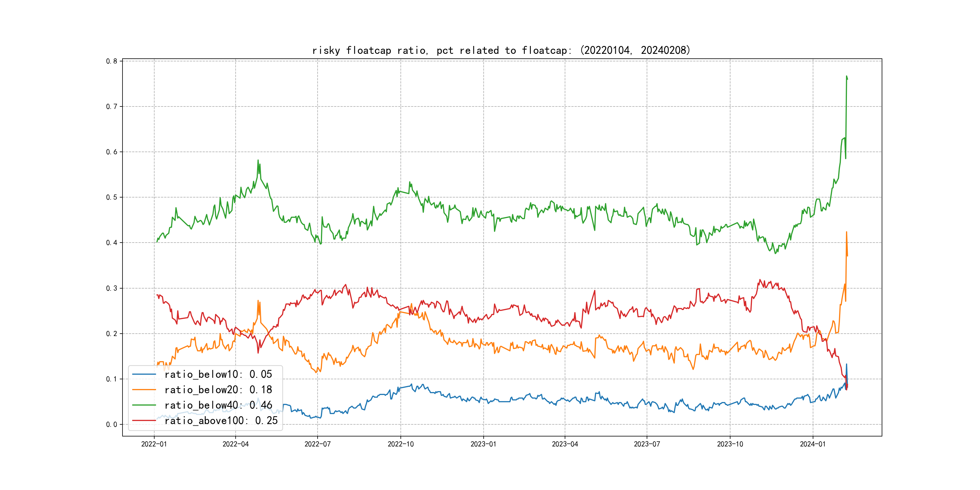The height and width of the screenshot is (490, 980).
Task: Click the 0.0 y-axis tick label
Action: click(x=112, y=425)
